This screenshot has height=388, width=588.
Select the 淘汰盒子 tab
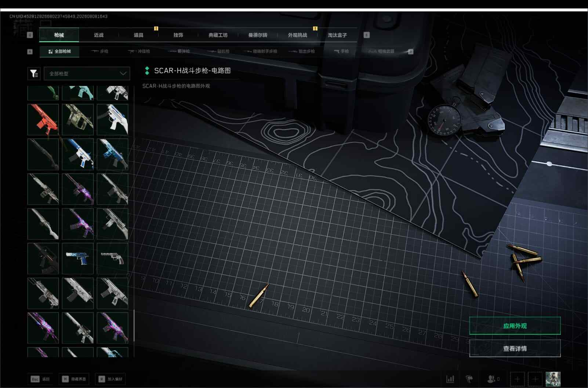(337, 35)
